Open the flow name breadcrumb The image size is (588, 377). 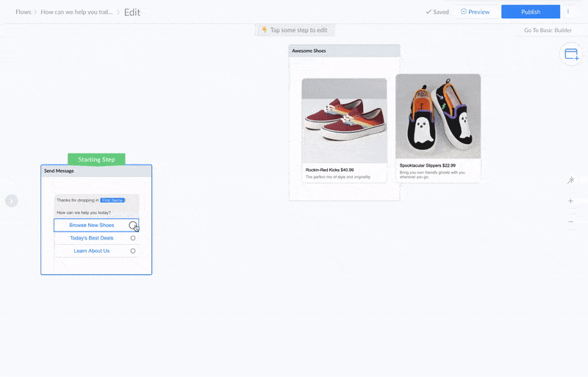tap(76, 12)
